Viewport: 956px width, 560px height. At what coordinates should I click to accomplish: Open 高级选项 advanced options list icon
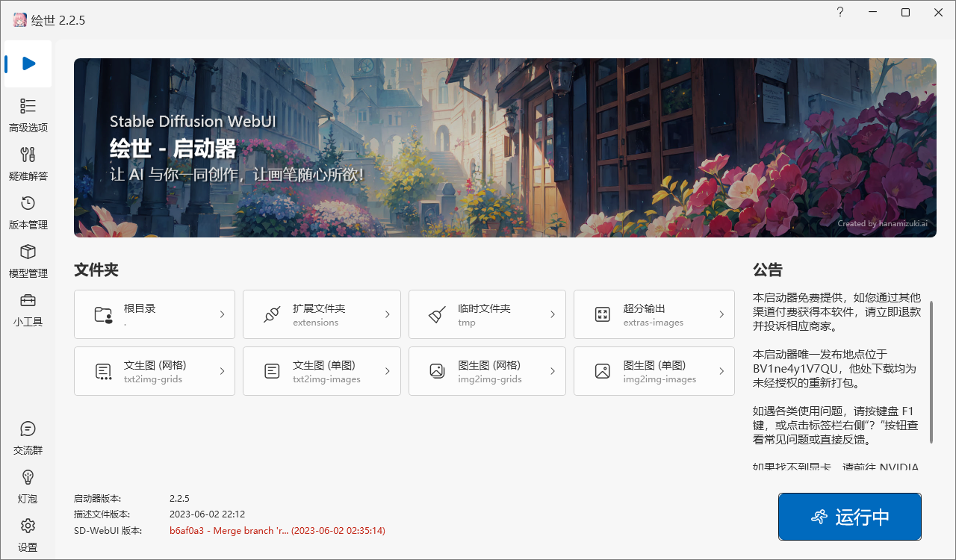28,106
